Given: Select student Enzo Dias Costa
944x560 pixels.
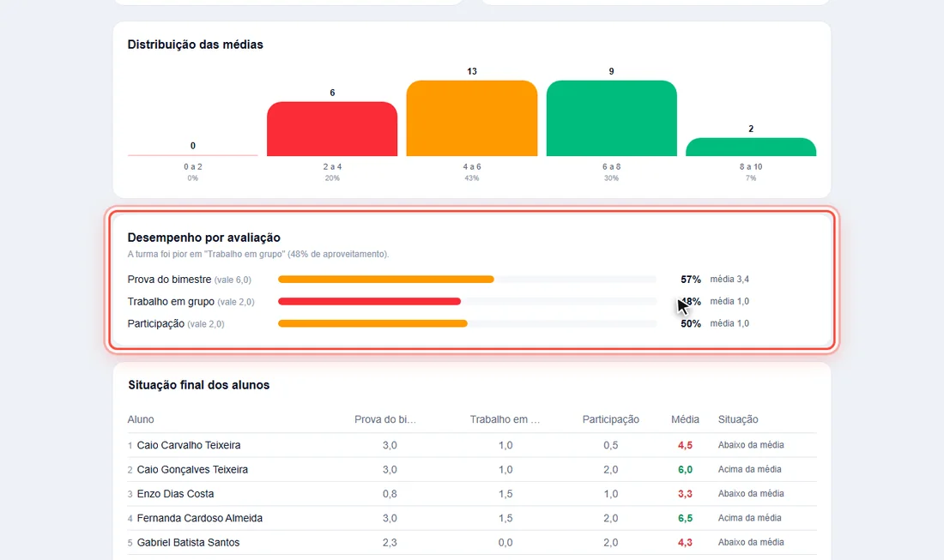Looking at the screenshot, I should click(175, 494).
